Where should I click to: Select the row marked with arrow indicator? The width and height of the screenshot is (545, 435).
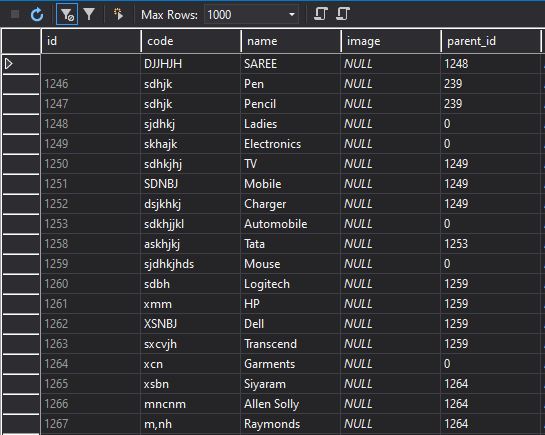click(21, 64)
